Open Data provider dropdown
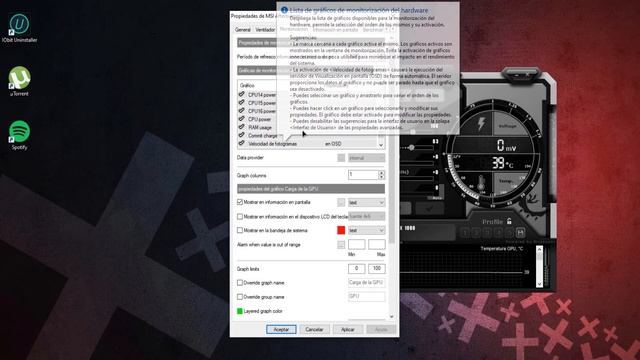Image resolution: width=640 pixels, height=360 pixels. pos(366,158)
